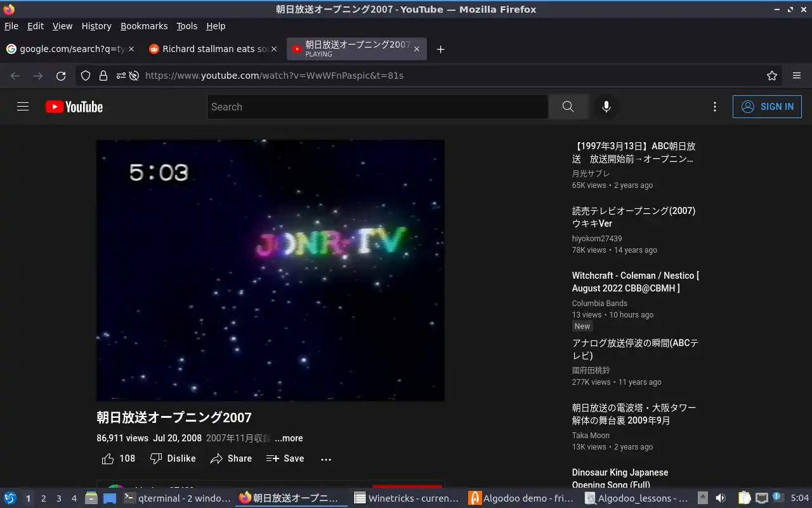Image resolution: width=812 pixels, height=508 pixels.
Task: Open clipboard manager tray icon
Action: [x=745, y=498]
